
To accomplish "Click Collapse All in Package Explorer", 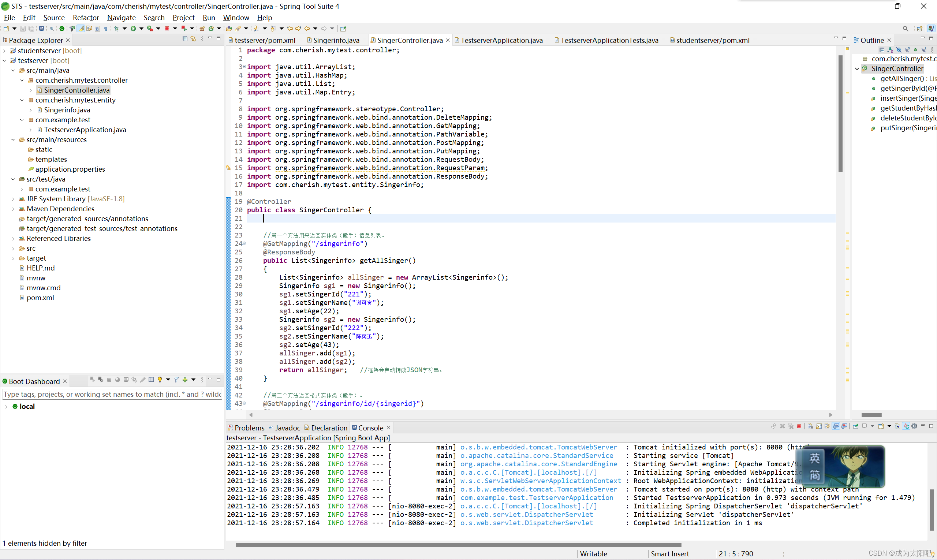I will click(185, 39).
